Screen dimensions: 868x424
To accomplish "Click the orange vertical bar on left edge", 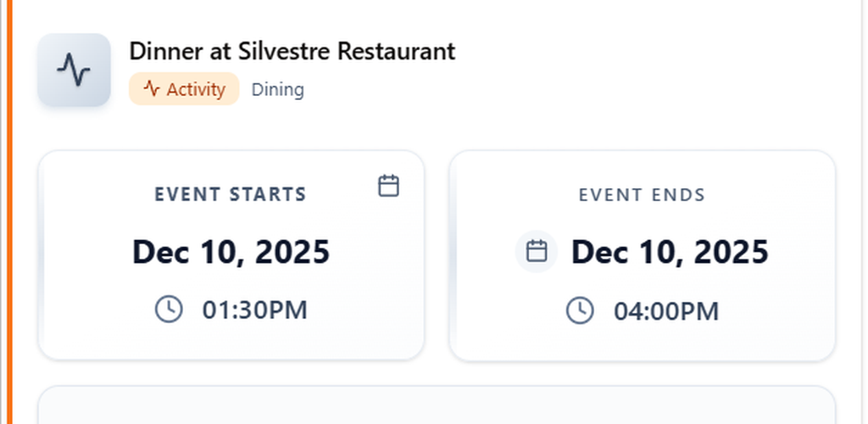I will coord(9,212).
